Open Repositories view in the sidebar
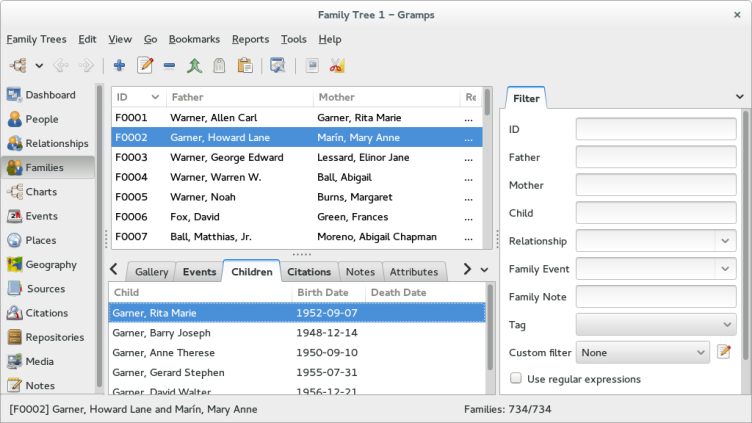 [x=46, y=337]
